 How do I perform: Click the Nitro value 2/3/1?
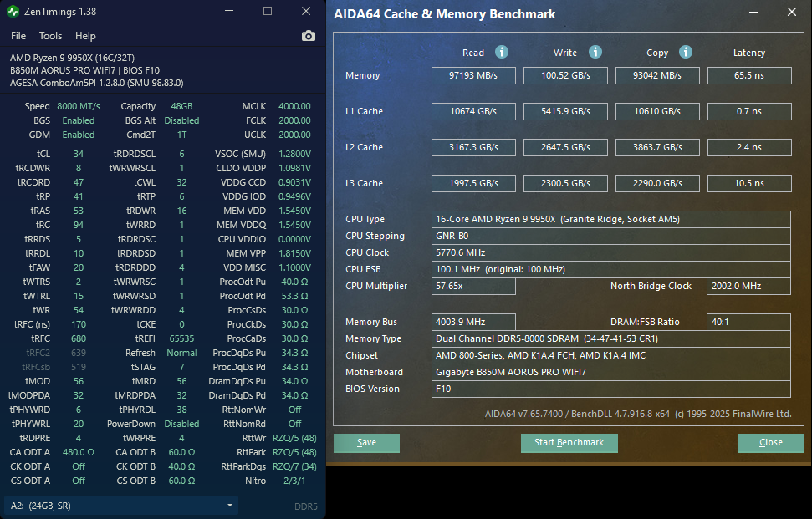tap(294, 481)
